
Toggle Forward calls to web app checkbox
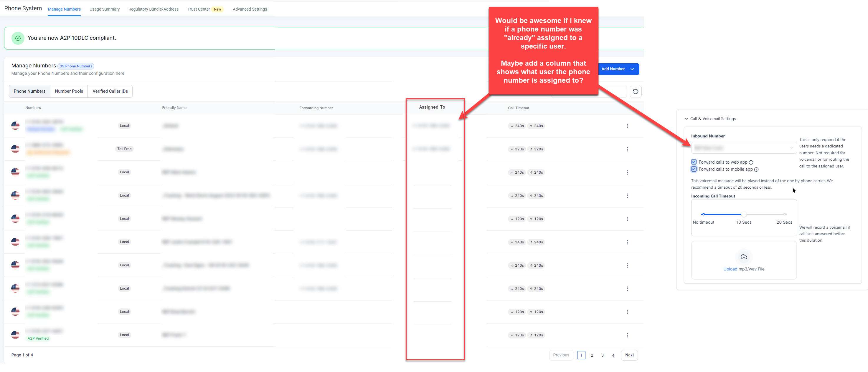694,162
